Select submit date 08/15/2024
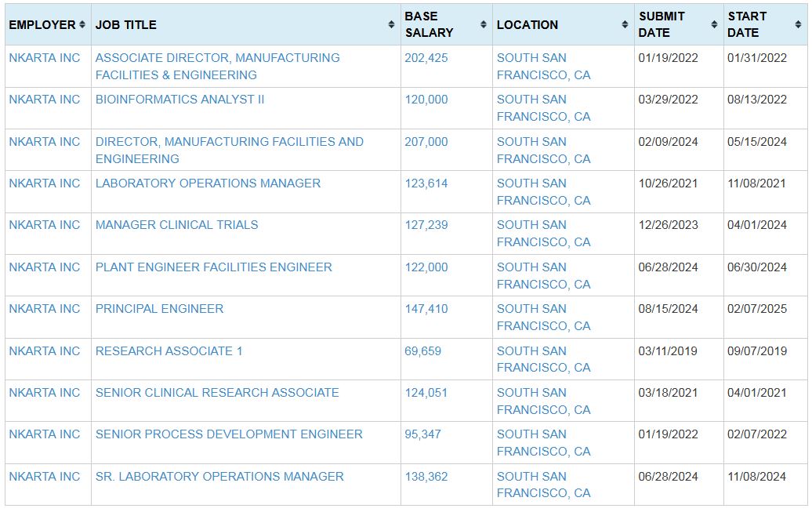This screenshot has height=512, width=812. click(668, 309)
